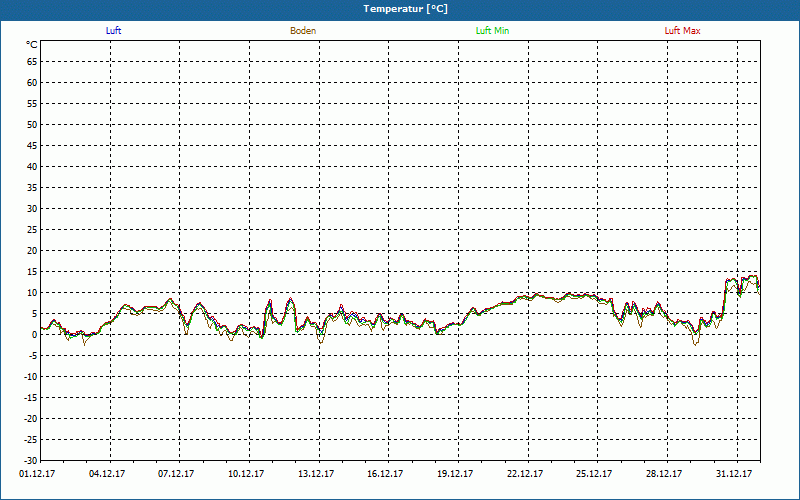The image size is (800, 500).
Task: Click the -20 value on temperature axis
Action: pyautogui.click(x=31, y=418)
